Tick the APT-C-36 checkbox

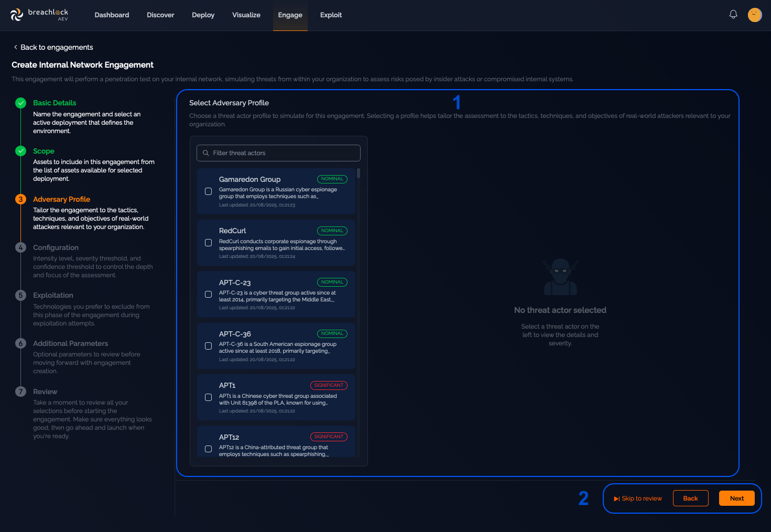(x=208, y=346)
